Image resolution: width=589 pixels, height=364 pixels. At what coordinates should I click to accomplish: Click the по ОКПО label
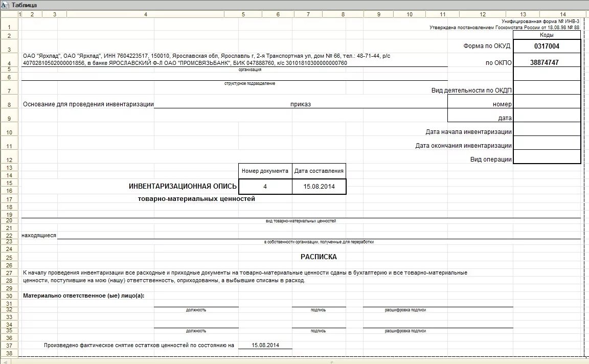tap(499, 63)
